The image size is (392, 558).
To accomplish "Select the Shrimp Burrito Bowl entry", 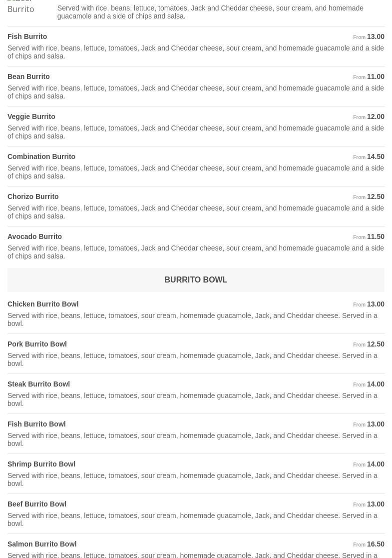I will [41, 464].
